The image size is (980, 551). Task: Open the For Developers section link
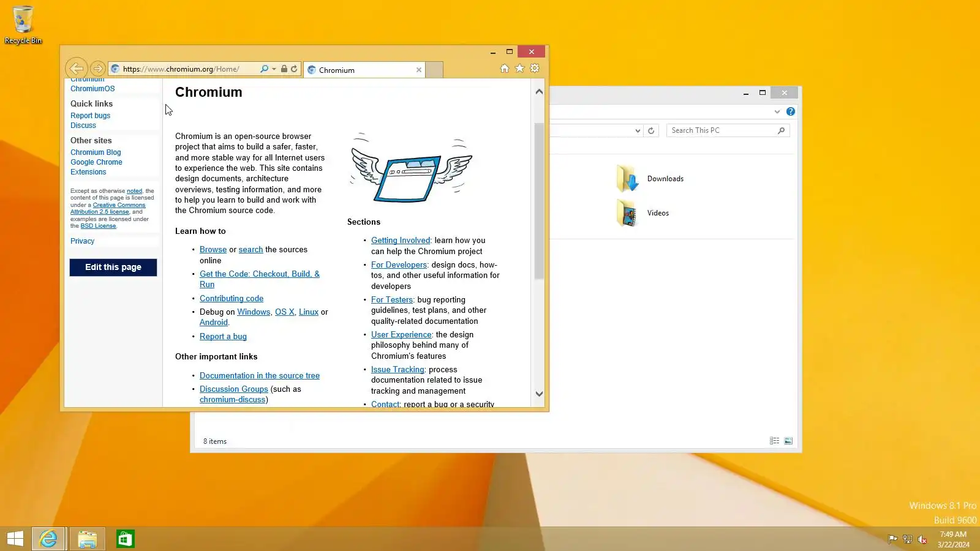click(399, 265)
